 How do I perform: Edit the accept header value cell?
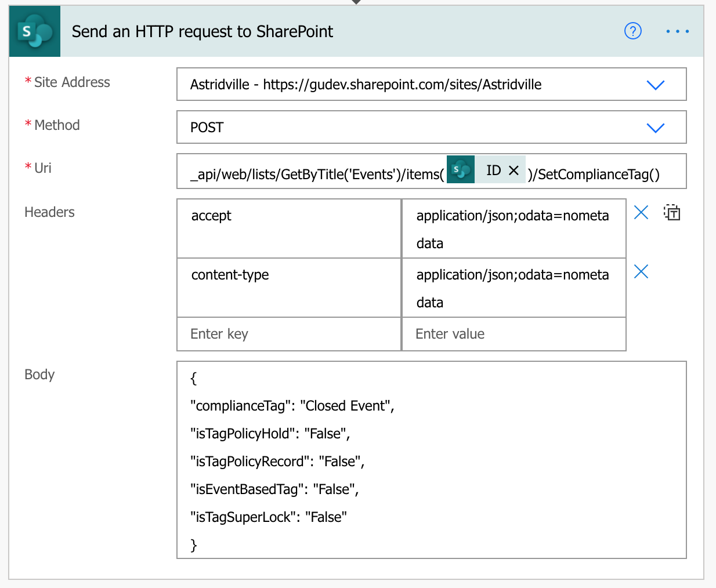(514, 228)
